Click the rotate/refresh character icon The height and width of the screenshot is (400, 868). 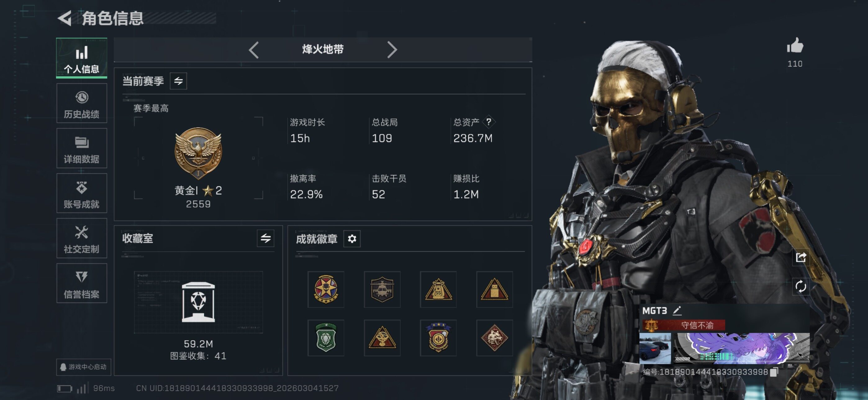[x=801, y=287]
